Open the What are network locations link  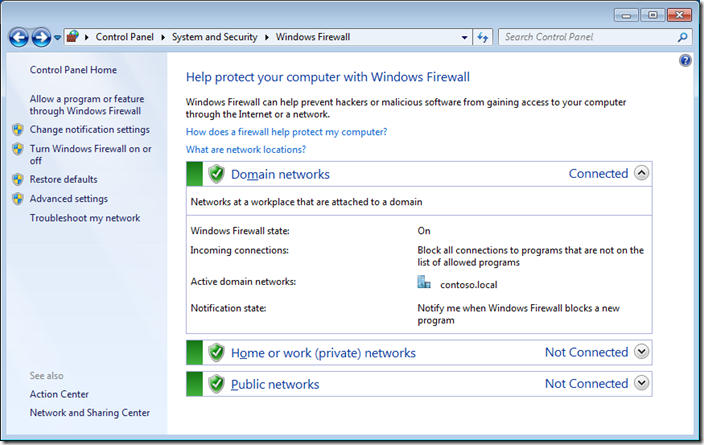pos(246,149)
